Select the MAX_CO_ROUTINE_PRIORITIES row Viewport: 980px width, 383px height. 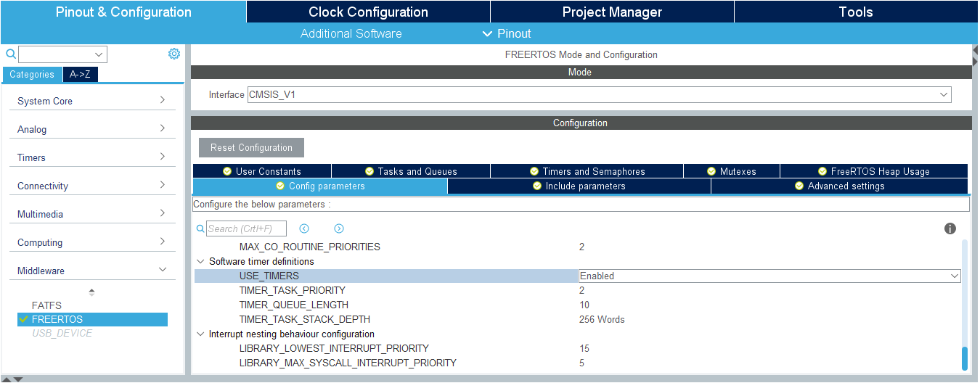577,247
